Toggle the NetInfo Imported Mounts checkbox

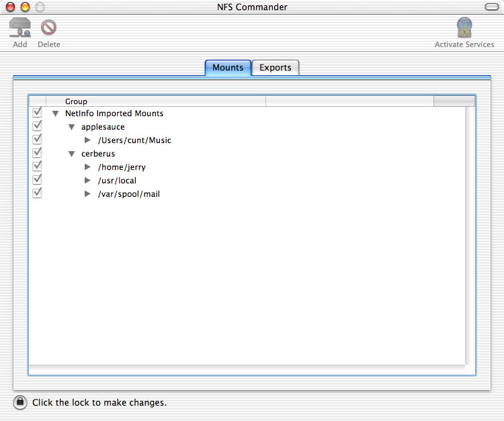point(37,113)
